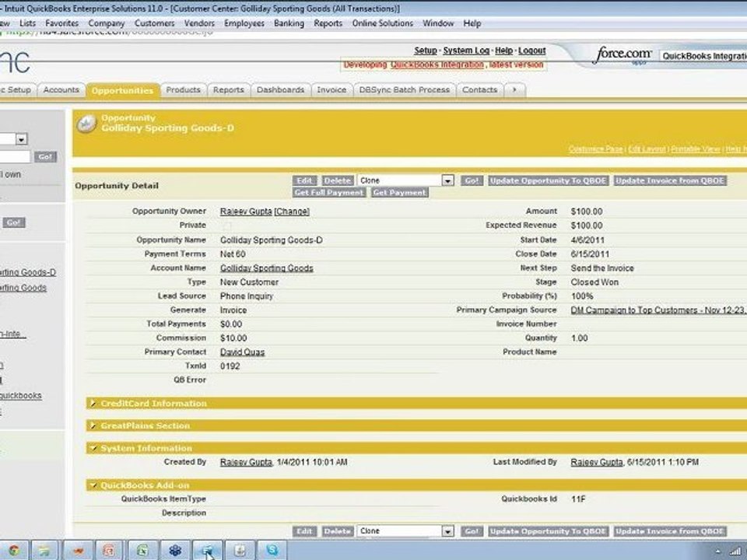Image resolution: width=747 pixels, height=560 pixels.
Task: Toggle the Private checkbox
Action: click(x=226, y=226)
